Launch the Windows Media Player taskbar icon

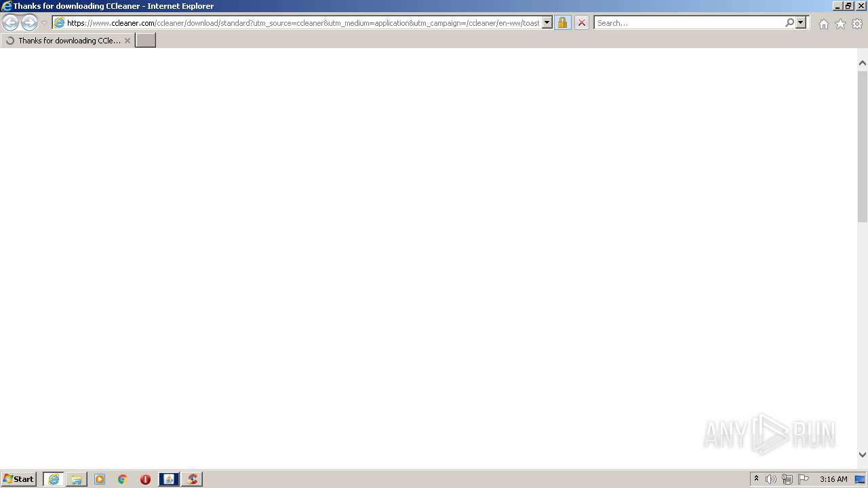click(x=100, y=479)
